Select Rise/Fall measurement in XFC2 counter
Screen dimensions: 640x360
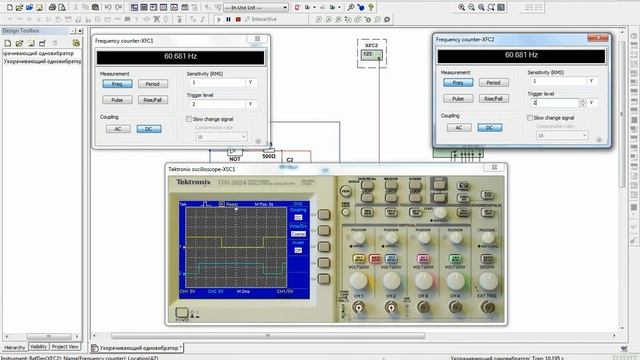493,99
